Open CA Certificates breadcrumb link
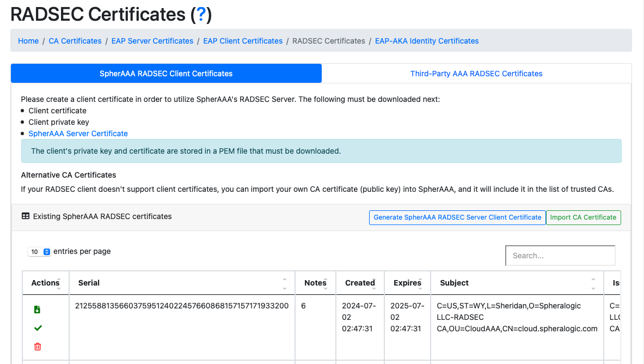The image size is (644, 364). [75, 41]
